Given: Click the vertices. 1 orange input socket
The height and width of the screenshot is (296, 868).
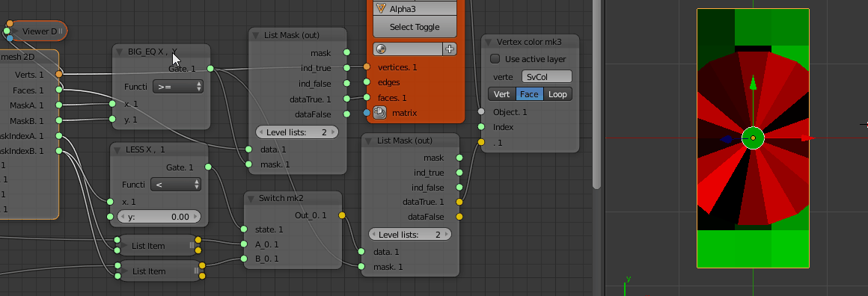Looking at the screenshot, I should click(x=367, y=67).
